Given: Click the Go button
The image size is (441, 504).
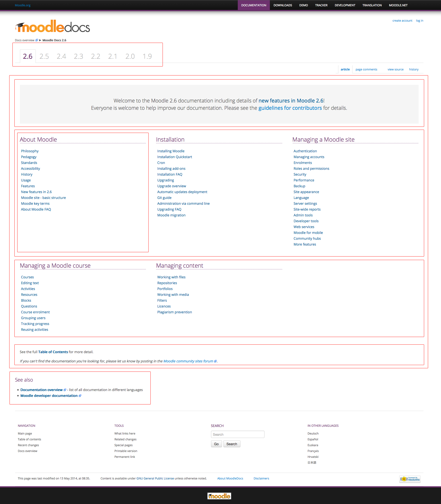Looking at the screenshot, I should pos(216,444).
